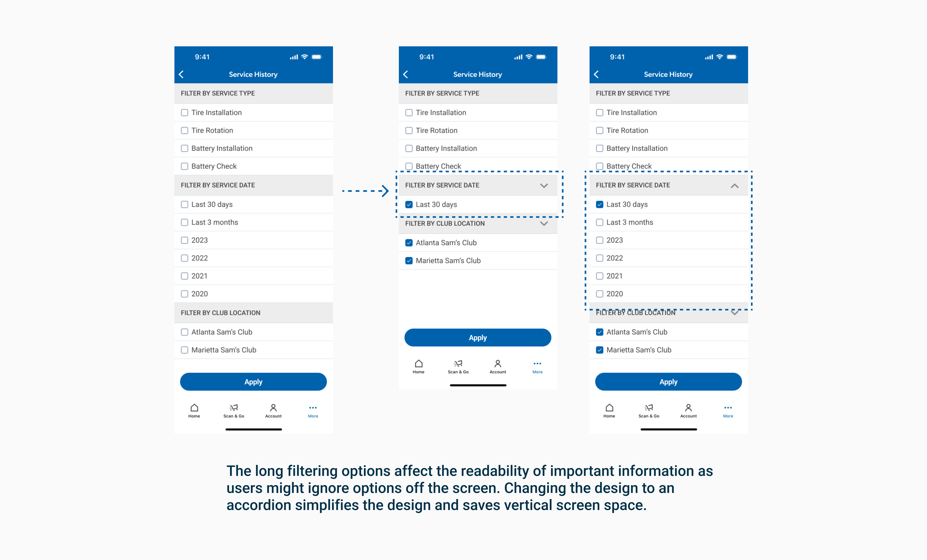
Task: Tap back arrow on left phone screen
Action: click(181, 74)
